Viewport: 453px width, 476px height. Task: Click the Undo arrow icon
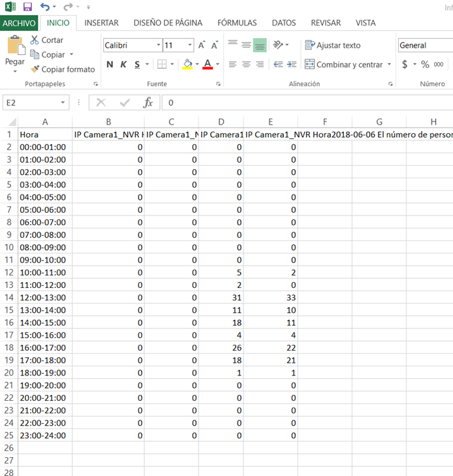45,7
